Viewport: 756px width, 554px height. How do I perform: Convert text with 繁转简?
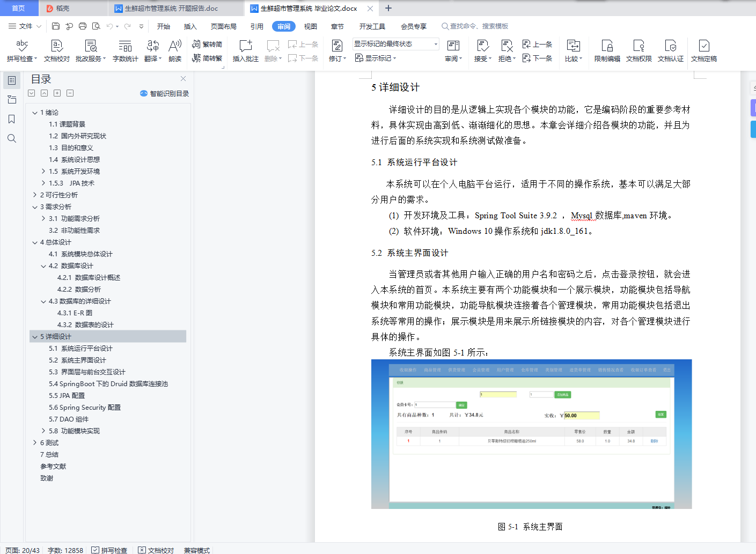pos(207,45)
